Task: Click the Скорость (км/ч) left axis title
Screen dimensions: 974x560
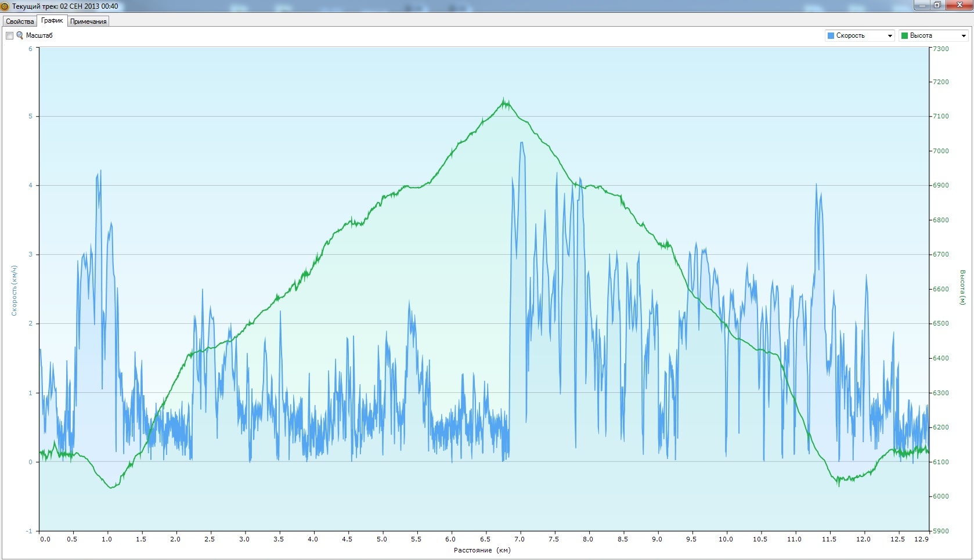Action: [15, 290]
